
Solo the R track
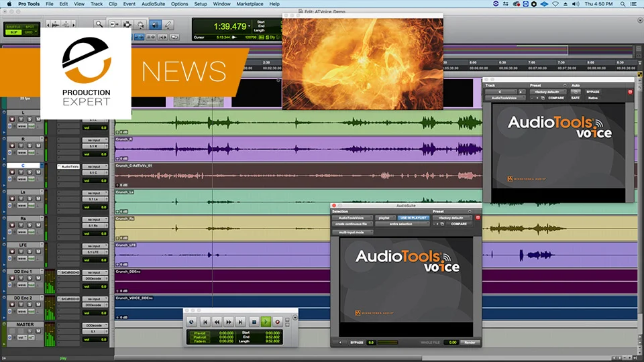30,145
